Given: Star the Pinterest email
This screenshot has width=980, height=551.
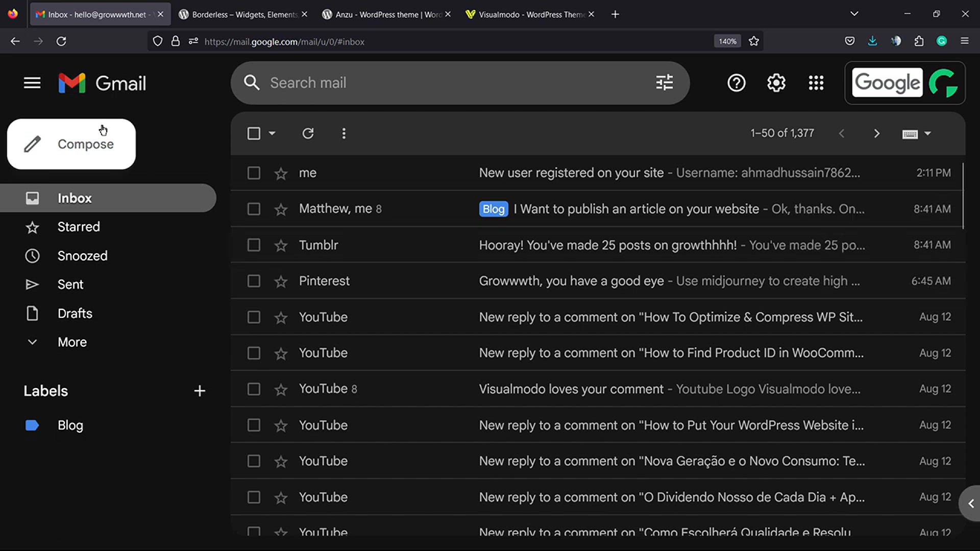Looking at the screenshot, I should click(281, 281).
